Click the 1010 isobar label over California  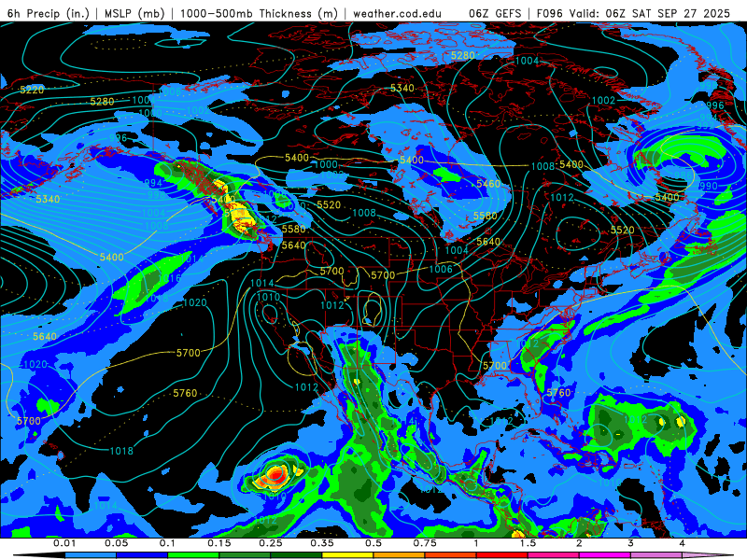point(268,297)
